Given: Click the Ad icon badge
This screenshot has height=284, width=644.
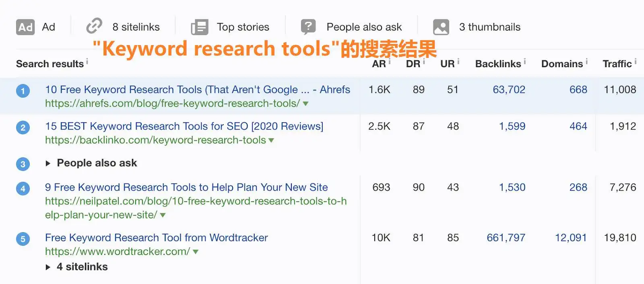Looking at the screenshot, I should click(x=25, y=27).
